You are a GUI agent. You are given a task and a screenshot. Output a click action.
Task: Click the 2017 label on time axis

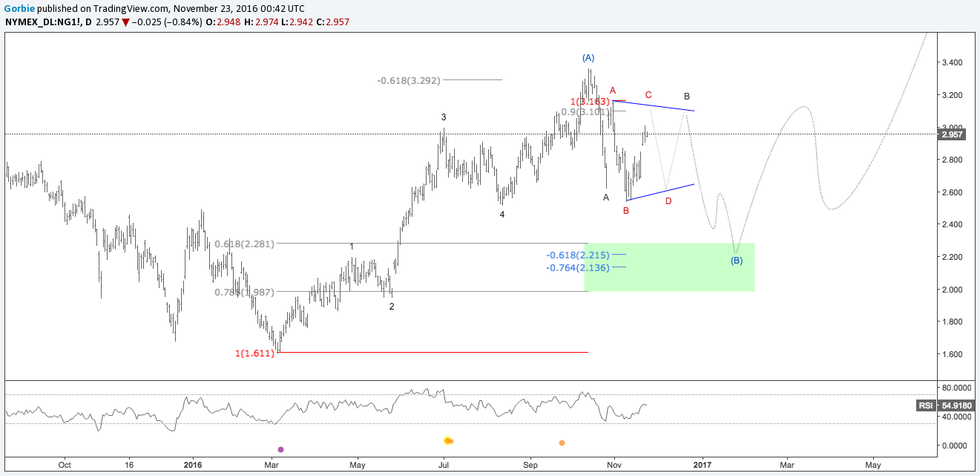[x=703, y=465]
